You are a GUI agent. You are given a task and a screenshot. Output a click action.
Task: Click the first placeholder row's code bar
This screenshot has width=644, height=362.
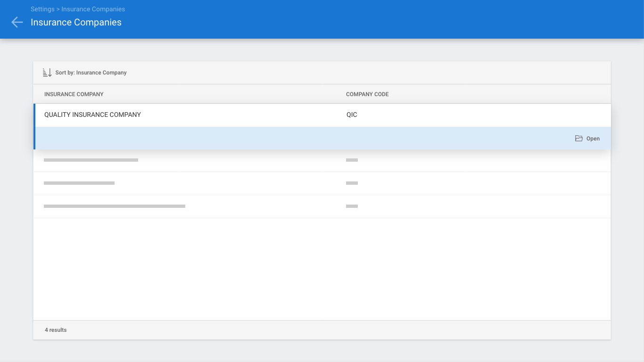pyautogui.click(x=352, y=160)
